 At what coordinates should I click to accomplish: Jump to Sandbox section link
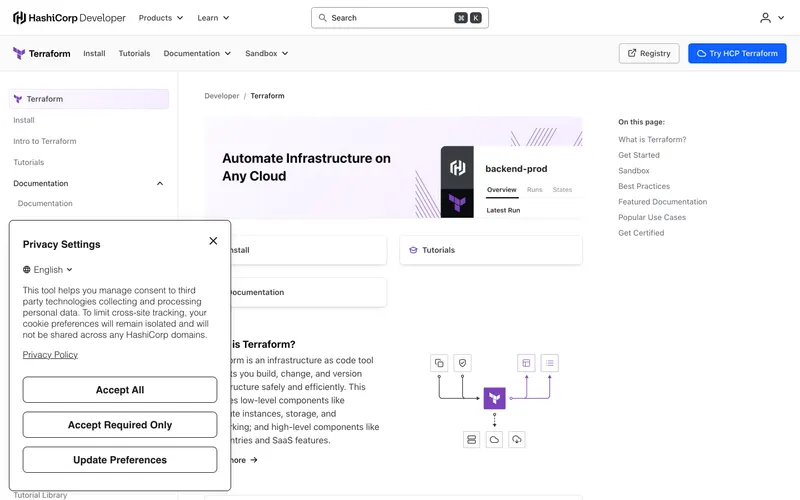point(634,171)
